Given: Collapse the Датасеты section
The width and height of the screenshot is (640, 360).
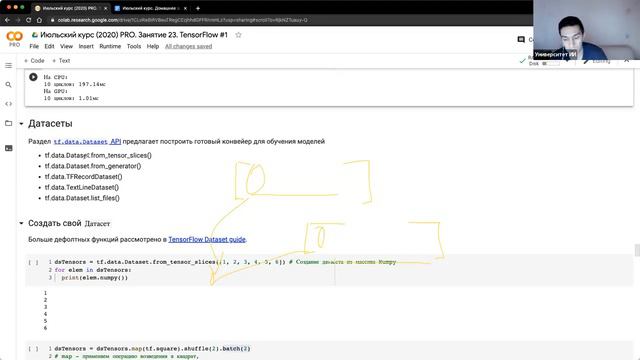Looking at the screenshot, I should point(21,124).
